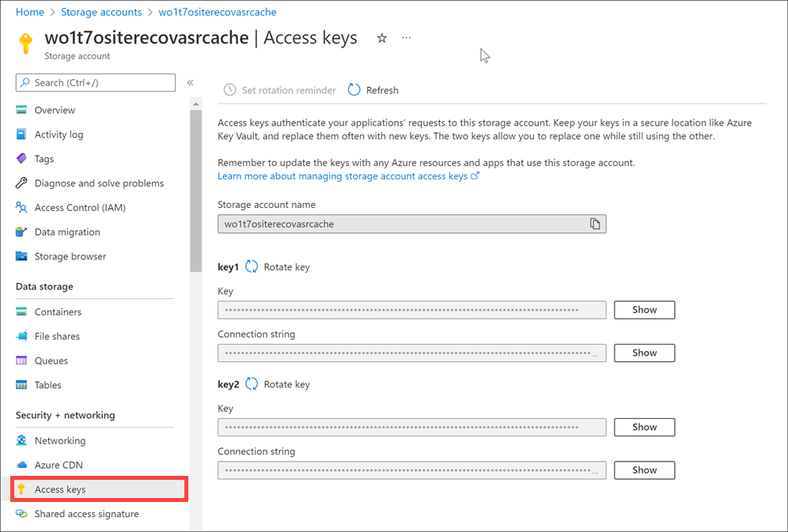Copy storage account name to clipboard

tap(595, 224)
